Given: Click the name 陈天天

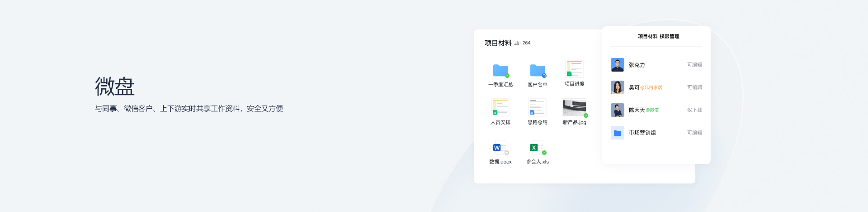Looking at the screenshot, I should [637, 110].
